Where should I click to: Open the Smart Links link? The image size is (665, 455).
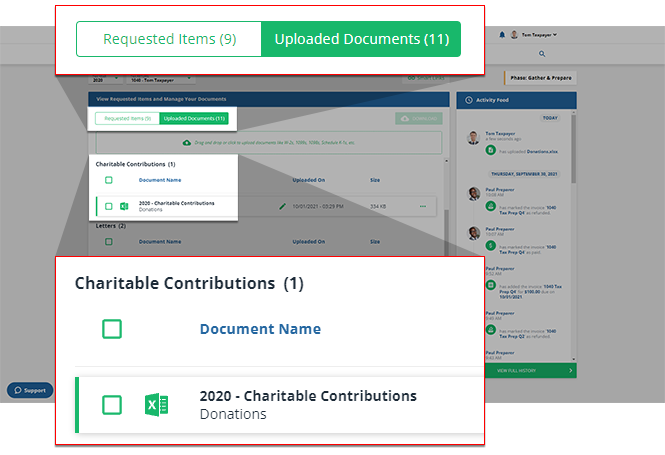tap(426, 78)
